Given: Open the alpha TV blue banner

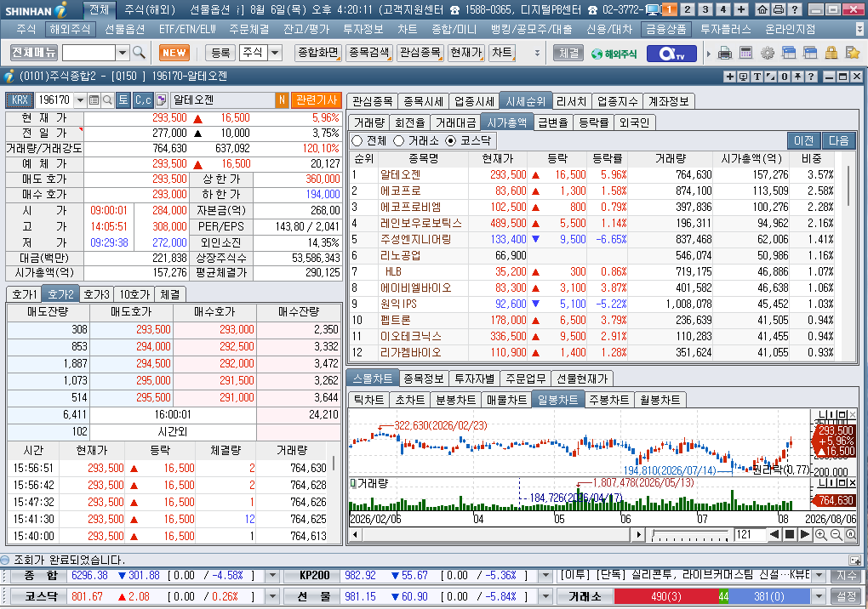Looking at the screenshot, I should coord(672,54).
